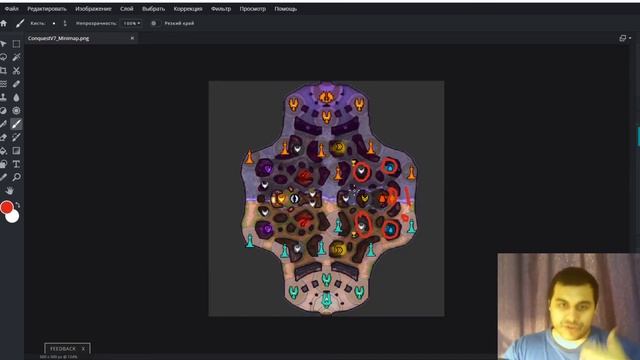640x360 pixels.
Task: Select the highlighted Brush tool
Action: coord(16,124)
